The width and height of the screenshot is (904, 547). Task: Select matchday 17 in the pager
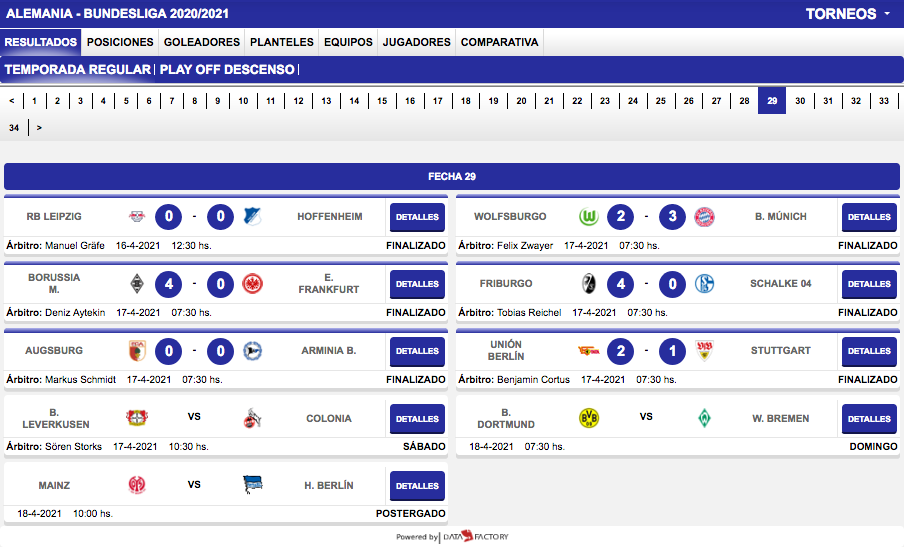pyautogui.click(x=438, y=101)
